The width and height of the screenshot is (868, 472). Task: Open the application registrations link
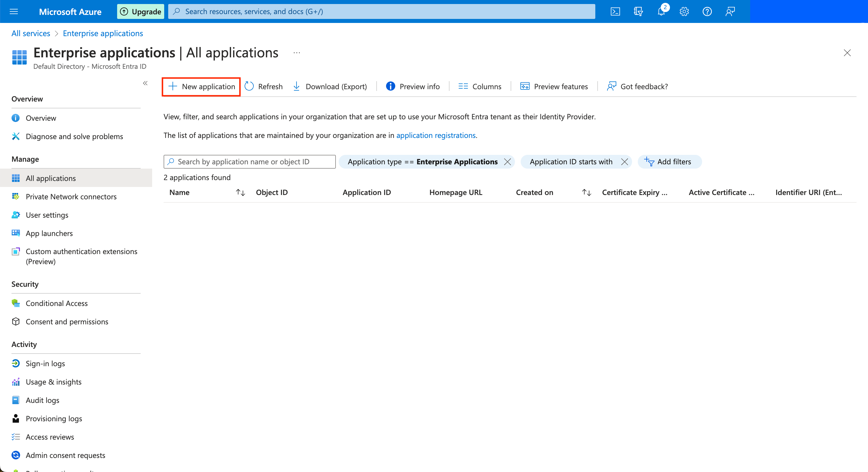[x=436, y=135]
